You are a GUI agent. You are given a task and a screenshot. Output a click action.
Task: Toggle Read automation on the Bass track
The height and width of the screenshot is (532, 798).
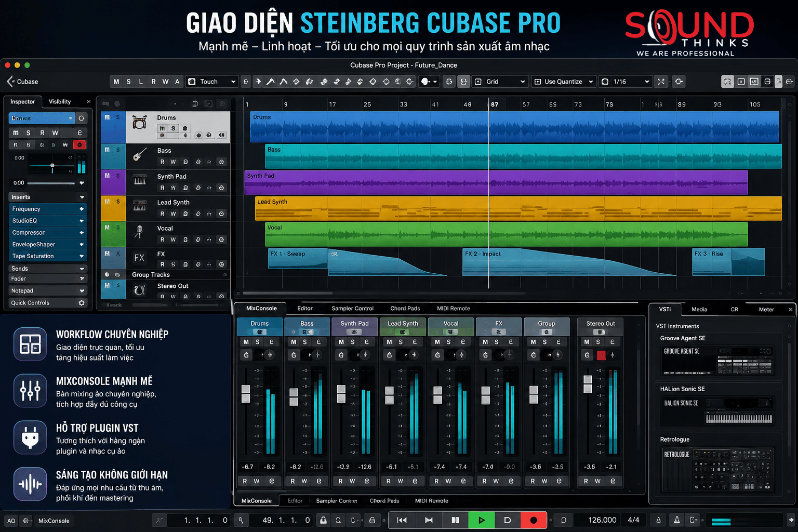[x=162, y=162]
